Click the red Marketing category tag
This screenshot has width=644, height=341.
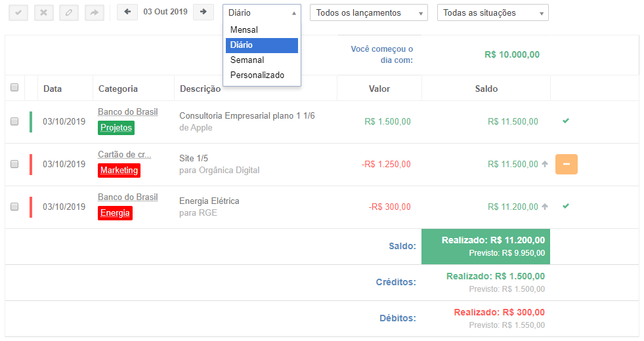(119, 170)
